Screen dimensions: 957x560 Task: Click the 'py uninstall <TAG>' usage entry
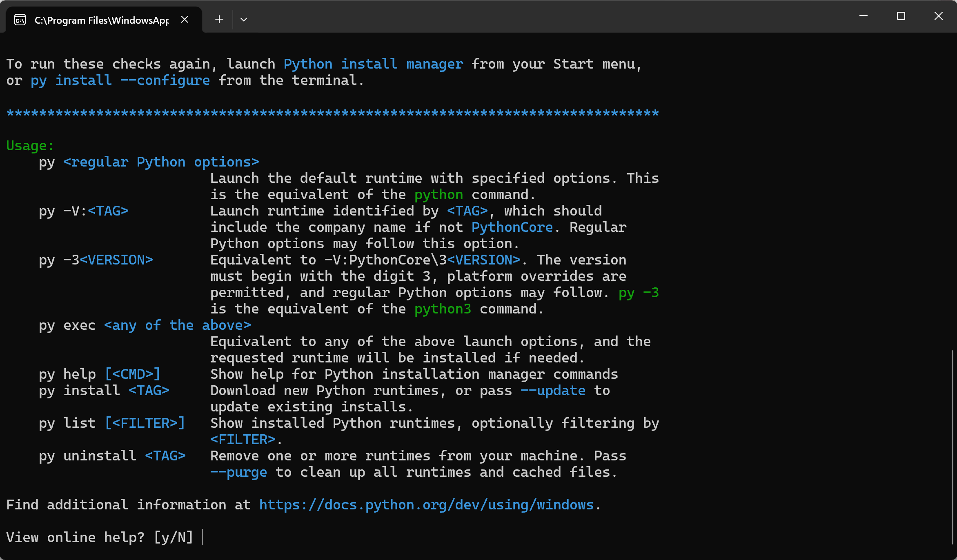(x=112, y=456)
